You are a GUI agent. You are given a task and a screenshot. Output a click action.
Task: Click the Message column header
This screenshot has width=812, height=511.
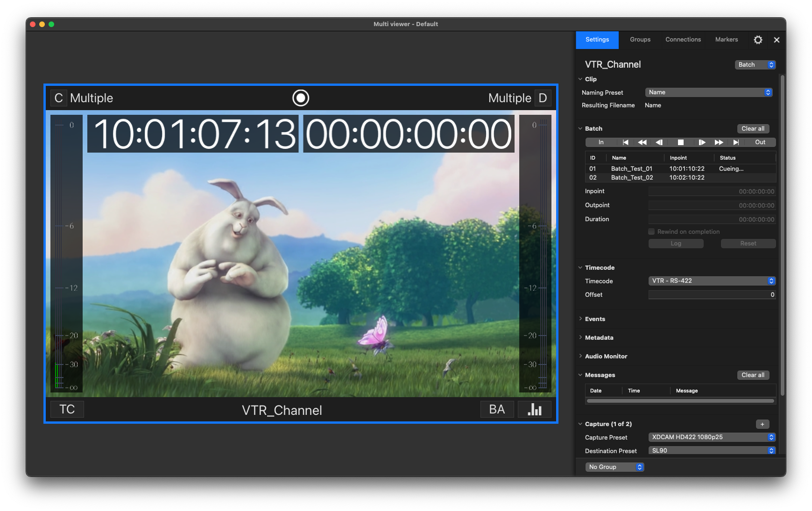coord(723,391)
